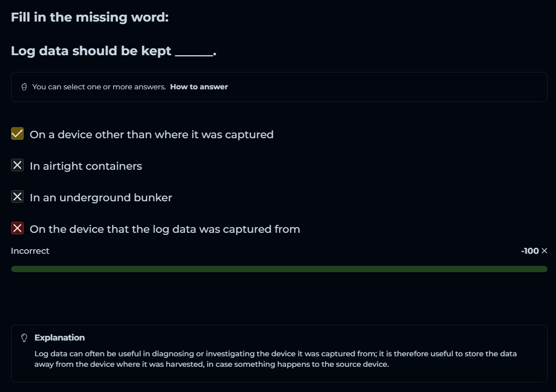Toggle the 'In an underground bunker' checkbox
The height and width of the screenshot is (392, 556).
tap(17, 197)
